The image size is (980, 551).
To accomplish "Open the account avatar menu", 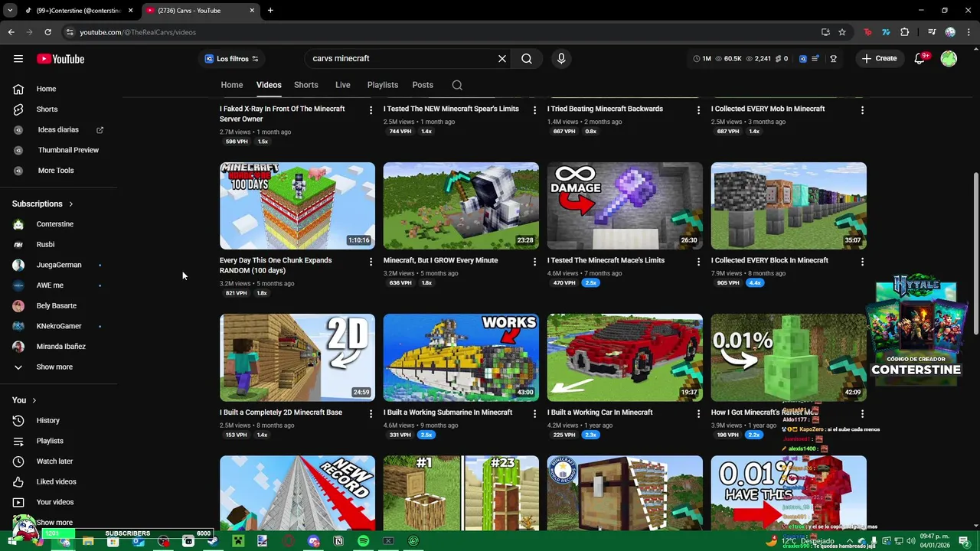I will 949,59.
